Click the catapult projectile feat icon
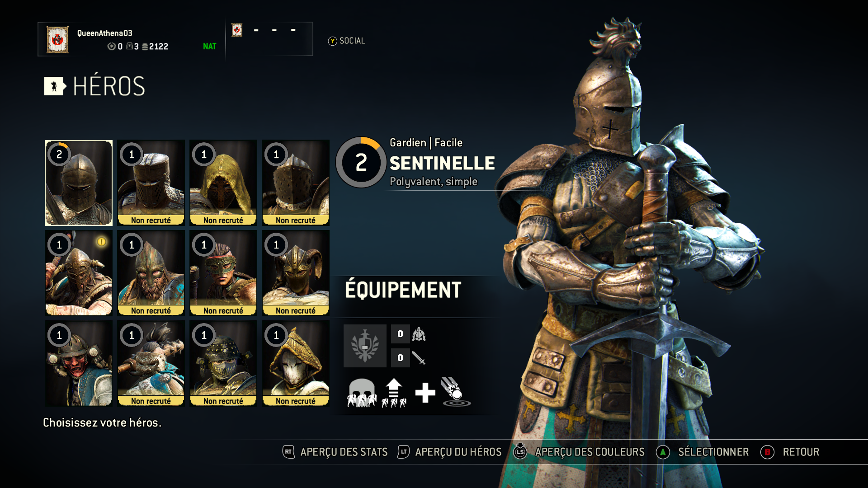Image resolution: width=868 pixels, height=488 pixels. [456, 392]
